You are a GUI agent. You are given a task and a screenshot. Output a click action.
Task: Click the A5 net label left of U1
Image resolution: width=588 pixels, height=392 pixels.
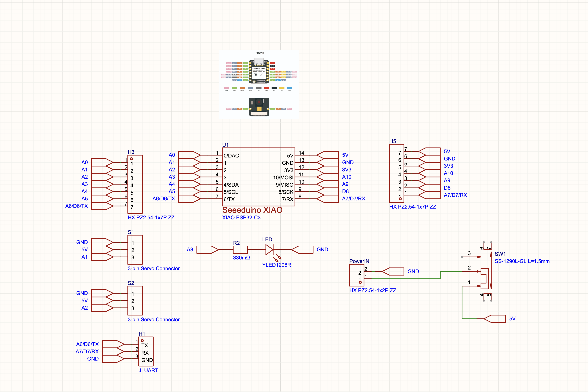(x=172, y=191)
